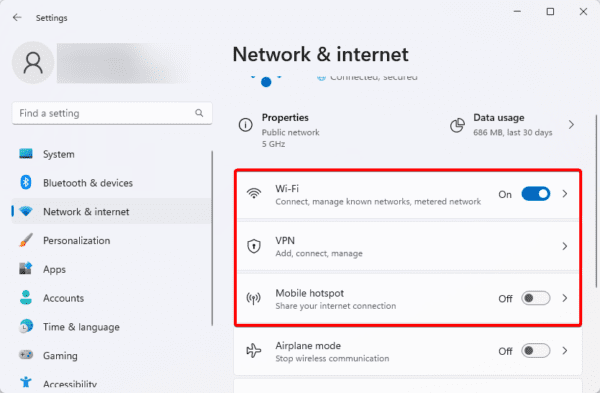Turn off the Wi-Fi toggle
600x393 pixels.
535,194
